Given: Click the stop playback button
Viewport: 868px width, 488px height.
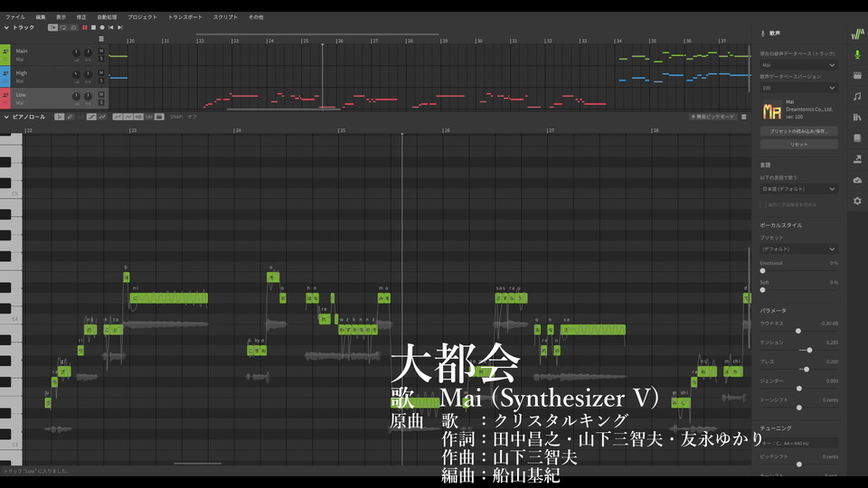Looking at the screenshot, I should pyautogui.click(x=93, y=28).
